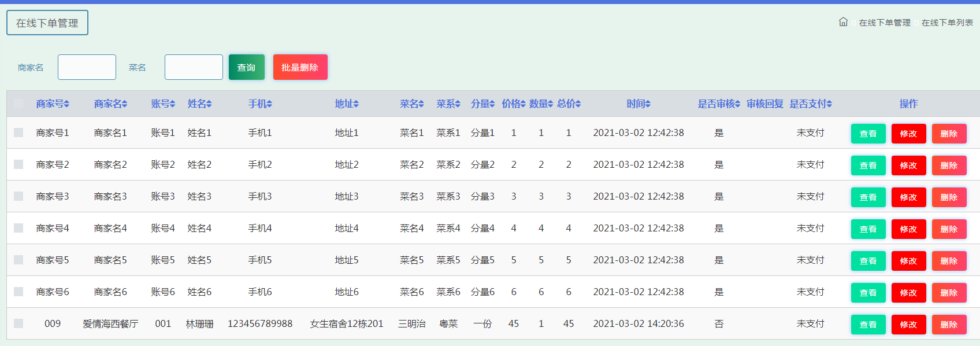
Task: Sort by 时间 column header
Action: (x=639, y=104)
